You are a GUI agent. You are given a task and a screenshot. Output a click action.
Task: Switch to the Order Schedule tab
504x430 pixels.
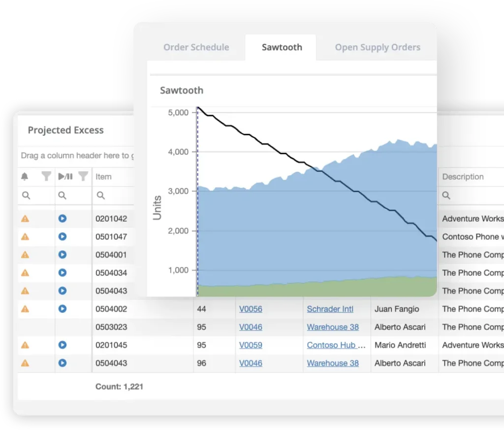pos(196,47)
